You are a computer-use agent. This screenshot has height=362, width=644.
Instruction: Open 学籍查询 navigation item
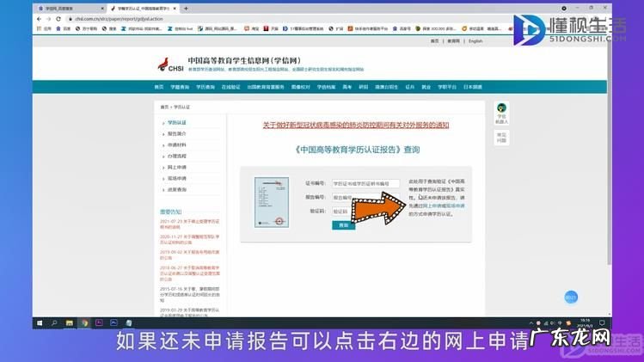click(x=180, y=87)
